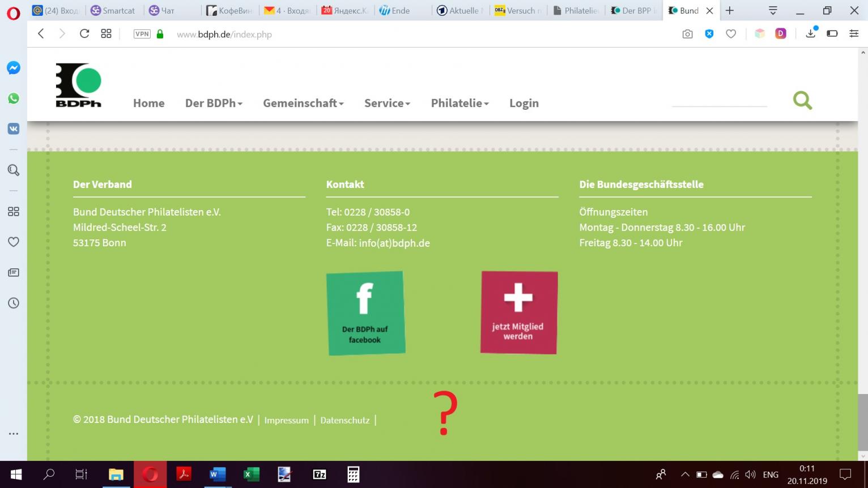868x488 pixels.
Task: Expand the Service dropdown
Action: tap(387, 103)
